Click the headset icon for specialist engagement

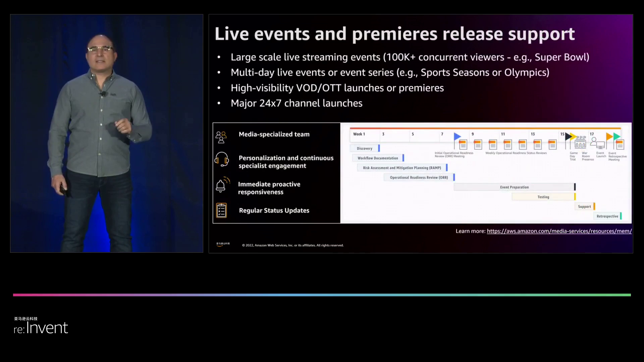pyautogui.click(x=222, y=159)
